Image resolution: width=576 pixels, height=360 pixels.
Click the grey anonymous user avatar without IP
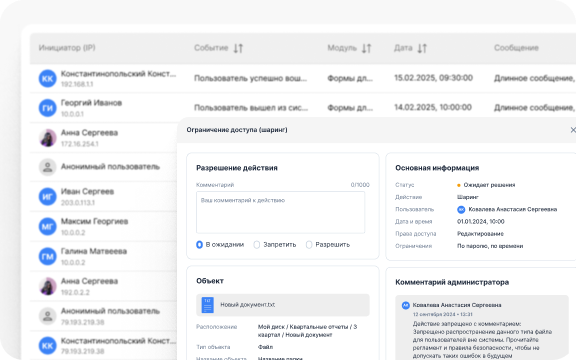coord(47,167)
